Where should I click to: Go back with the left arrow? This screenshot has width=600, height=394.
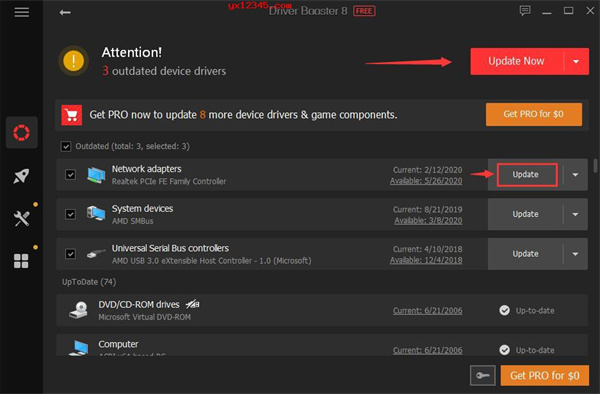click(x=65, y=13)
